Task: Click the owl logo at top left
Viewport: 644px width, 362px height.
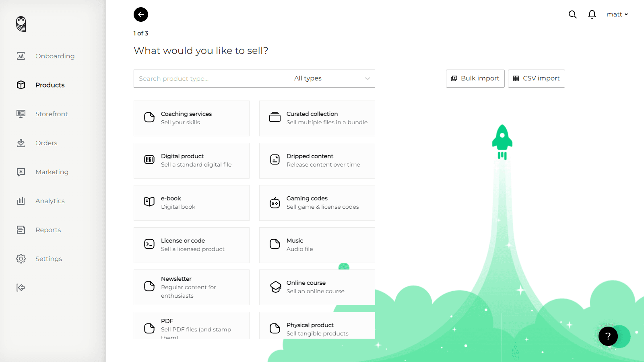Action: click(x=21, y=24)
